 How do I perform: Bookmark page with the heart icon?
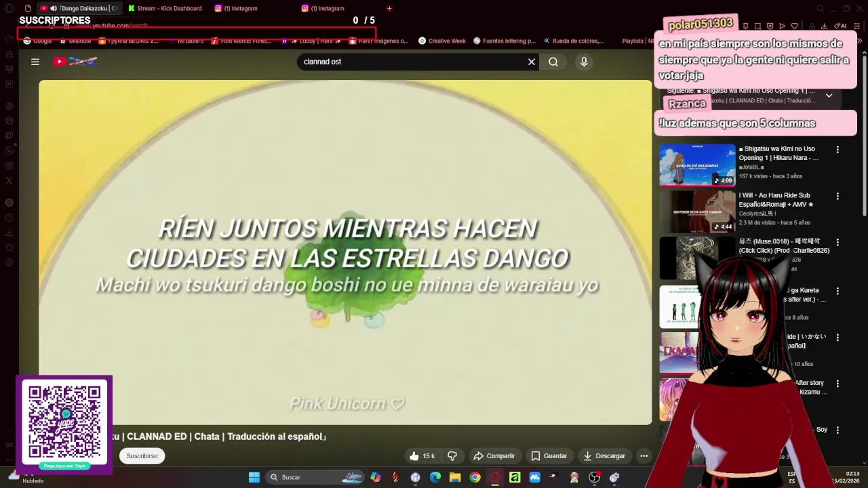click(x=794, y=26)
